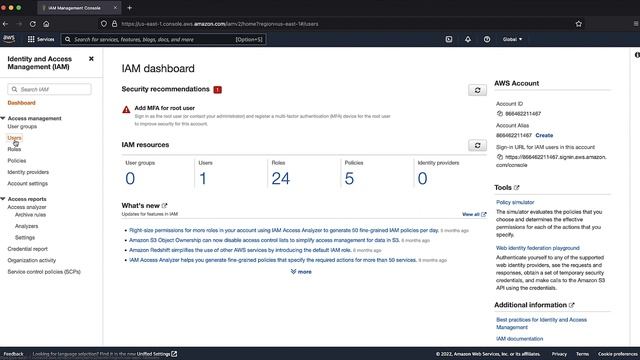Click the Users count 1
640x360 pixels.
pyautogui.click(x=203, y=178)
